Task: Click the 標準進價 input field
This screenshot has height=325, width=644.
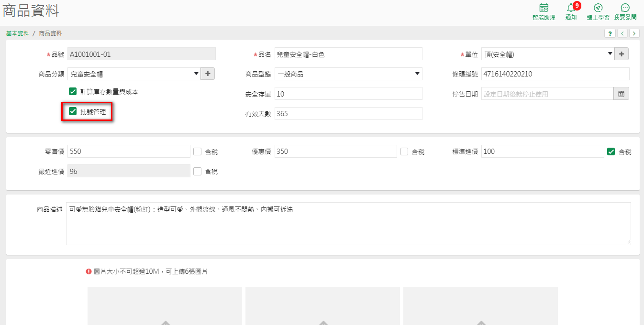Action: [543, 152]
